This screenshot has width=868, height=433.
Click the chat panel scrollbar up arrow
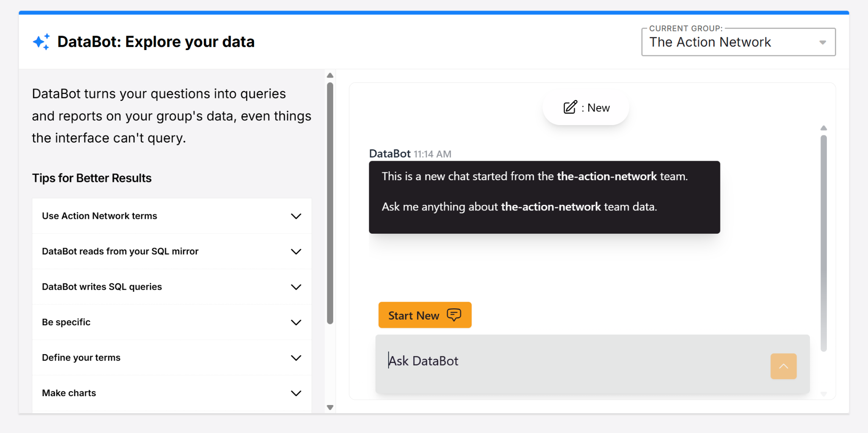coord(823,128)
